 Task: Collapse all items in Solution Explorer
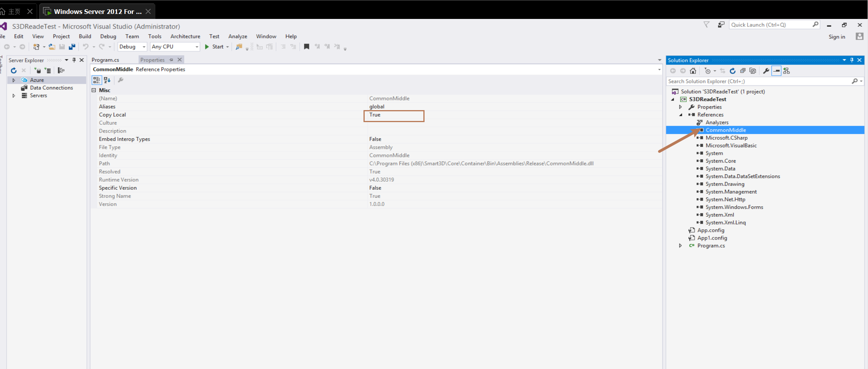point(742,71)
